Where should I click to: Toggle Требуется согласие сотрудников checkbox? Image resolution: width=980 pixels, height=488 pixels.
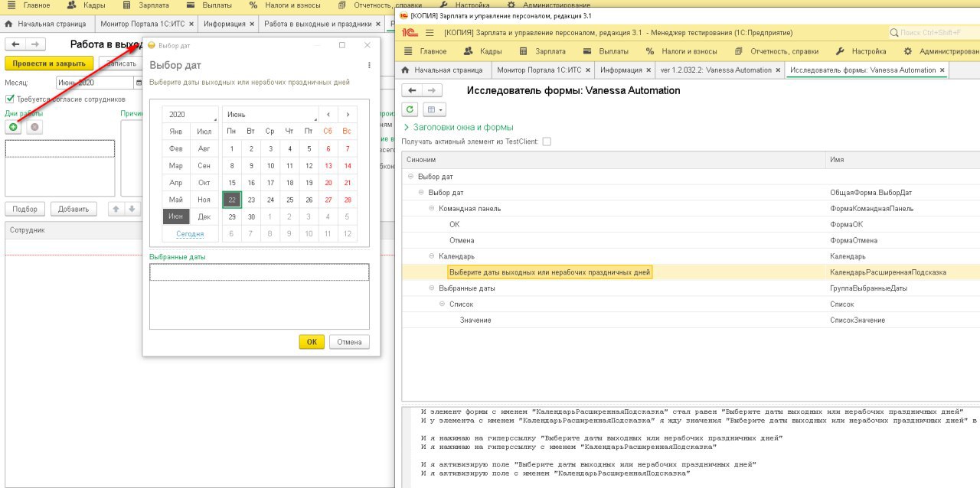tap(10, 99)
